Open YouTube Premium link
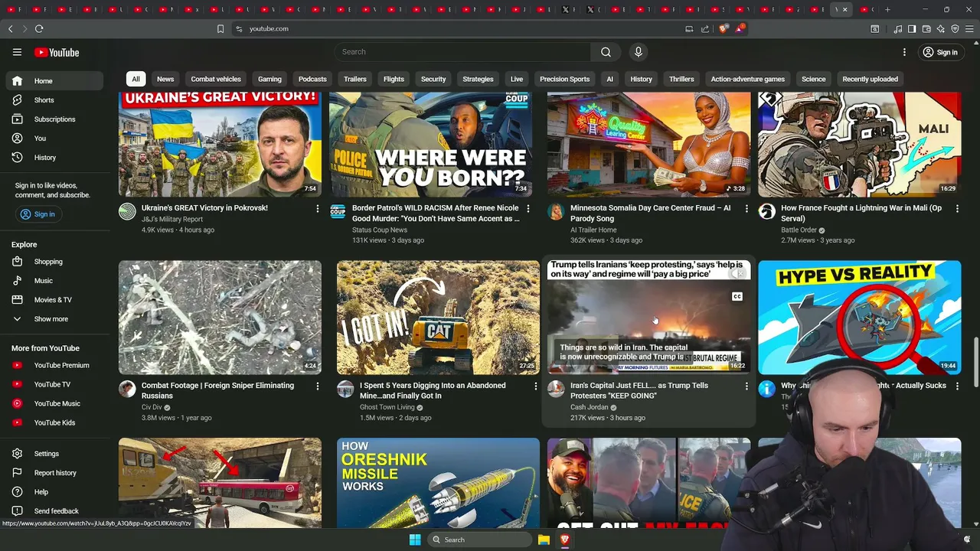Viewport: 980px width, 551px height. point(54,365)
